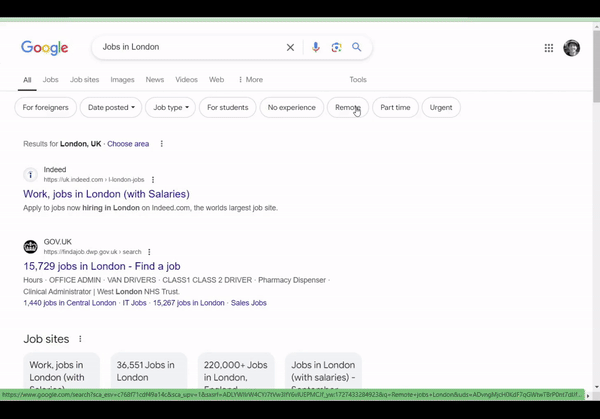Click the Choose area link
Screen dimensions: 600x419
128,144
